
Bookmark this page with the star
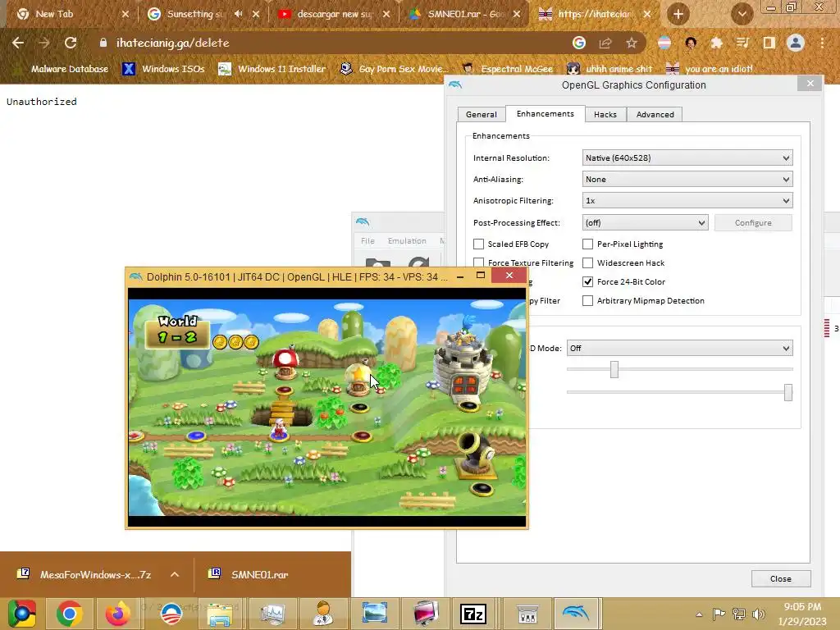(632, 43)
